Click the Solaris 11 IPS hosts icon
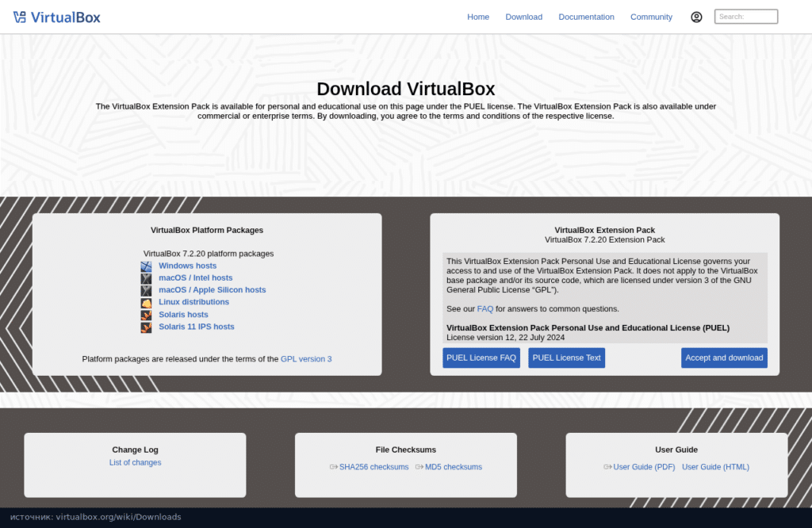This screenshot has width=812, height=528. tap(147, 327)
